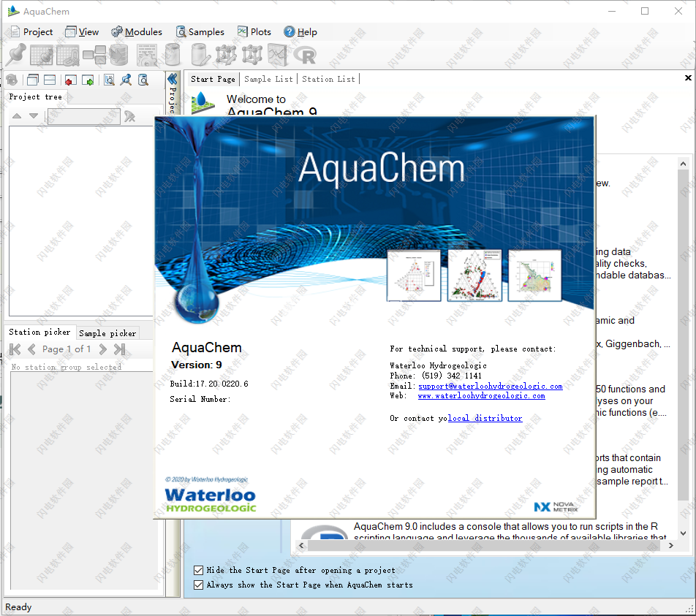This screenshot has width=696, height=616.
Task: Go to first page in Station picker
Action: 15,349
